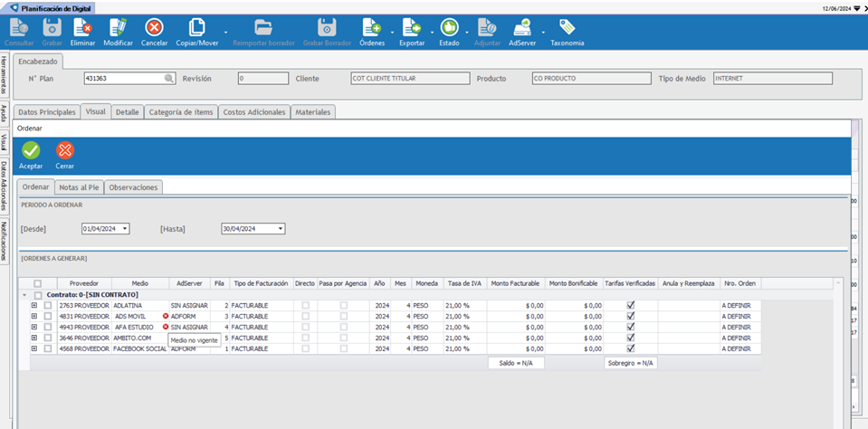The width and height of the screenshot is (868, 429).
Task: Click the Producto field CO PRODUCTO
Action: 591,79
